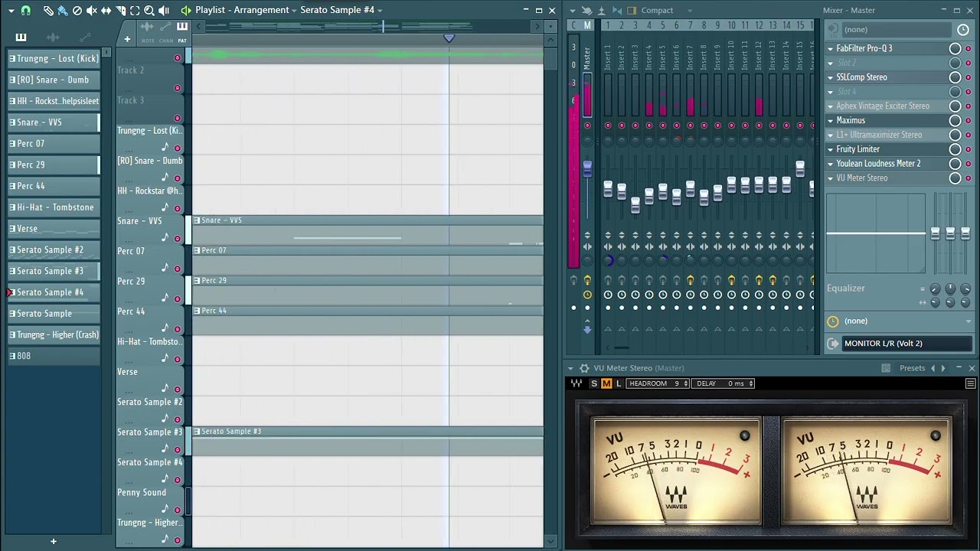Show audio clips in the picker panel
The width and height of the screenshot is (980, 551).
coord(53,37)
